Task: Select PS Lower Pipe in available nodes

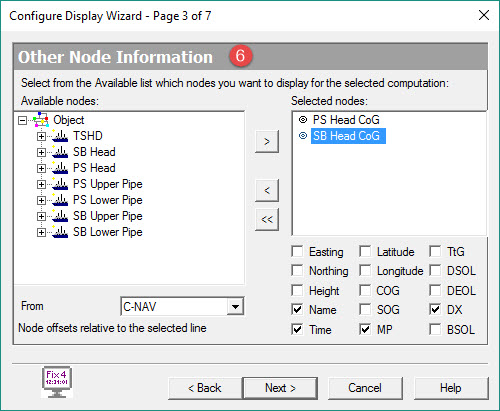Action: tap(108, 200)
